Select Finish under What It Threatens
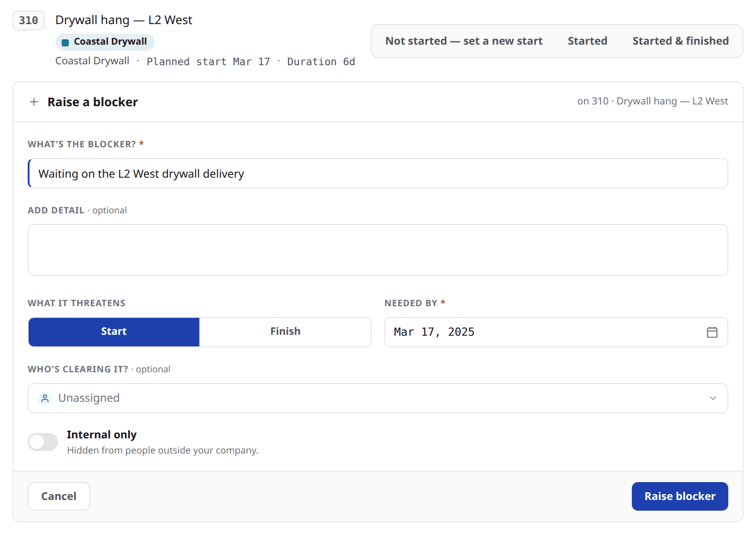 tap(285, 332)
